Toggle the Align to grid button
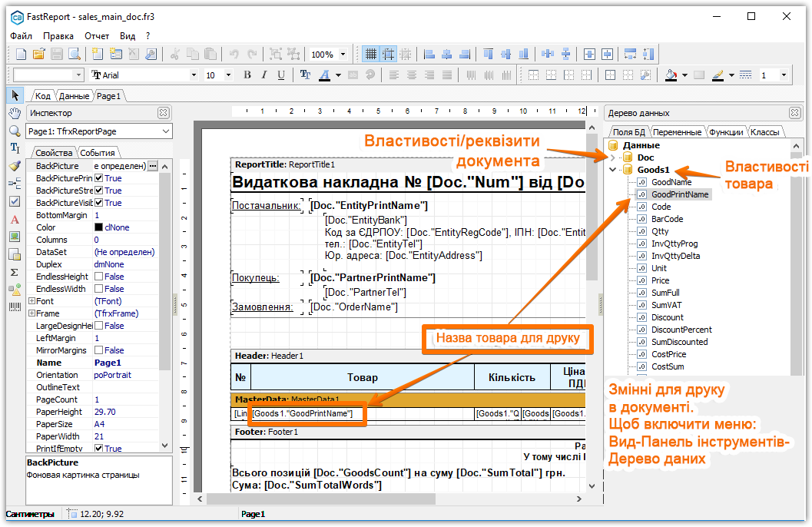Image resolution: width=812 pixels, height=527 pixels. (x=389, y=54)
